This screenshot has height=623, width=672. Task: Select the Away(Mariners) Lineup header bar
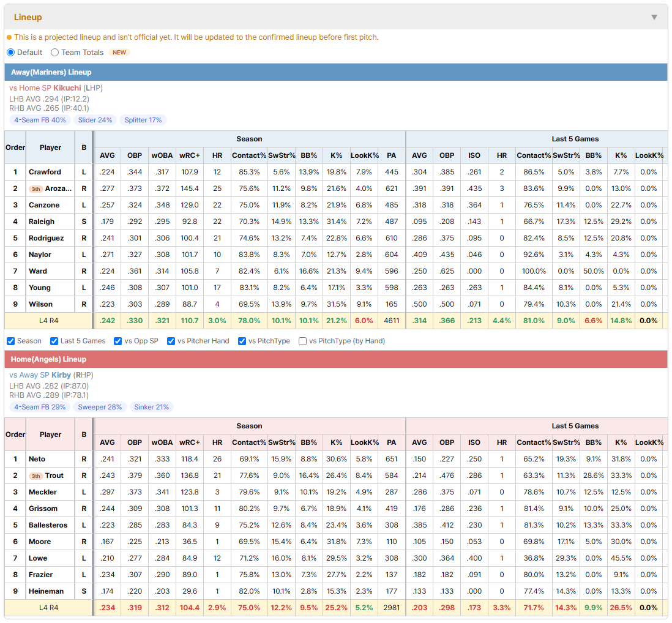336,72
